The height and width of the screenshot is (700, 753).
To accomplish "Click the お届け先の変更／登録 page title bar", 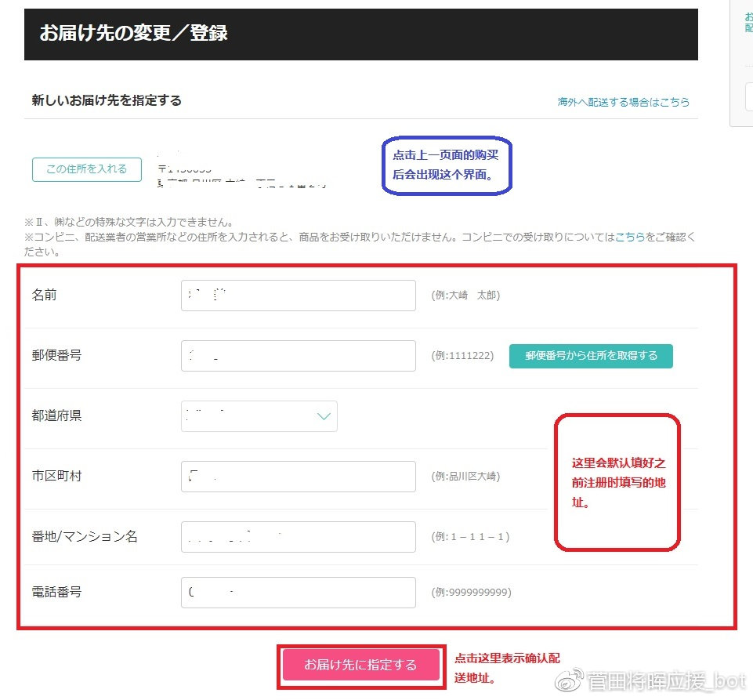I will [x=360, y=34].
